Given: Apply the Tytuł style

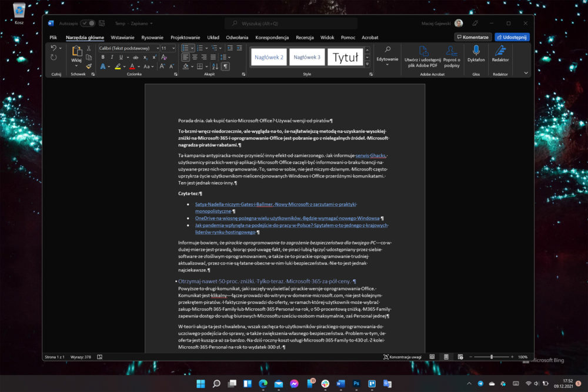Looking at the screenshot, I should click(345, 58).
